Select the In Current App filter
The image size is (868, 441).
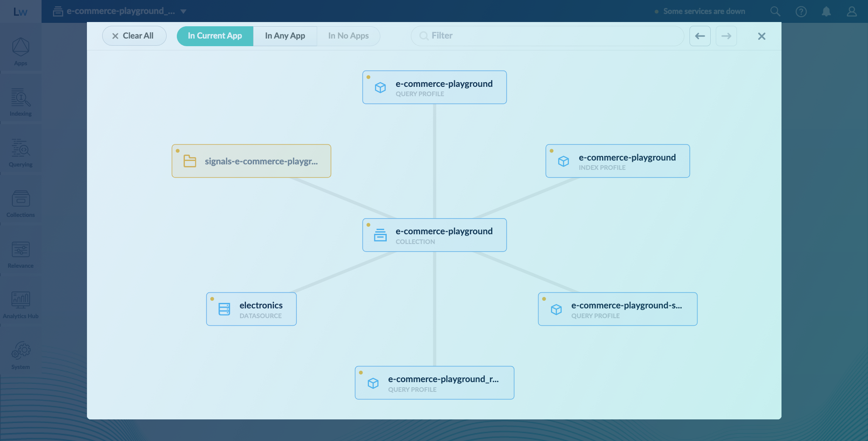[215, 36]
